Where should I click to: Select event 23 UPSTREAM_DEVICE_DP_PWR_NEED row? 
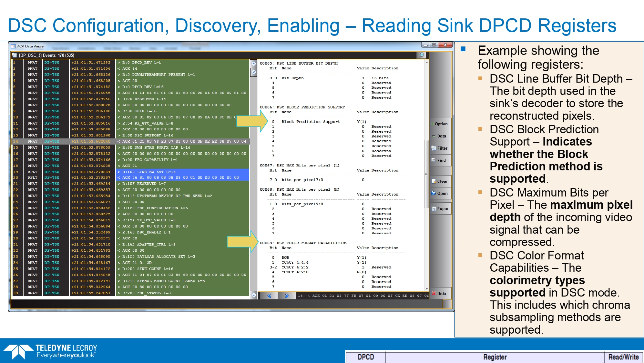pos(130,196)
